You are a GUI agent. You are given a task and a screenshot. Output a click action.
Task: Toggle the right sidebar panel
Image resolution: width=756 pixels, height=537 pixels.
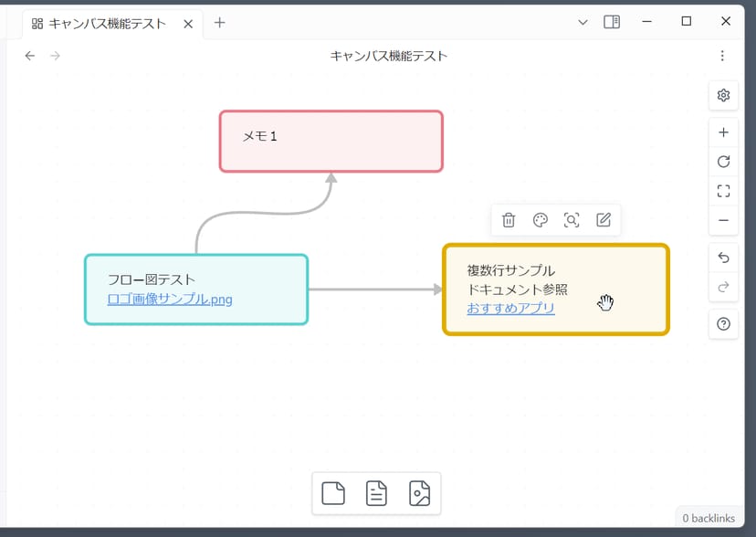click(x=612, y=22)
